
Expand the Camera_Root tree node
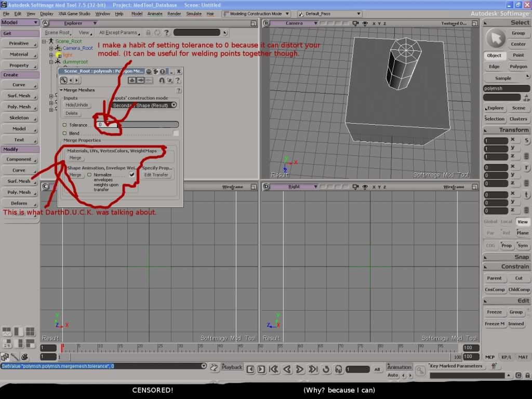point(51,48)
